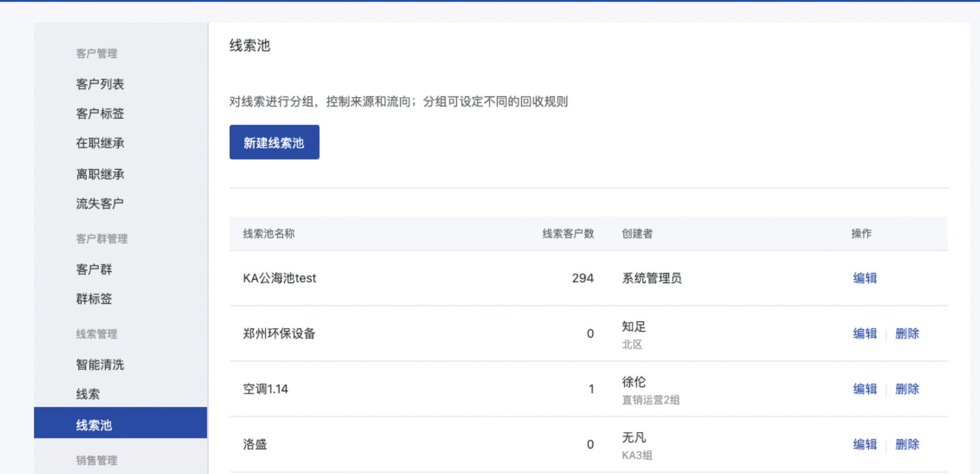Select 流失客户 in the sidebar
Viewport: 980px width, 474px height.
[x=100, y=204]
